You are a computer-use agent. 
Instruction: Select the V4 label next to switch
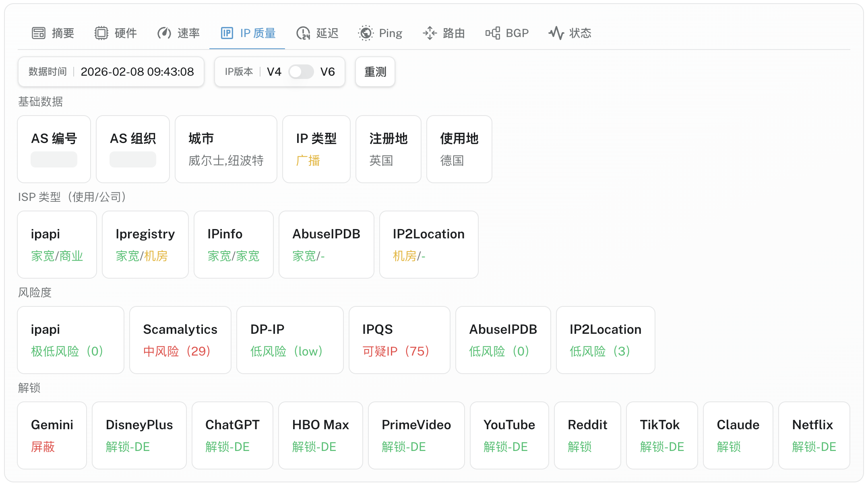click(274, 72)
